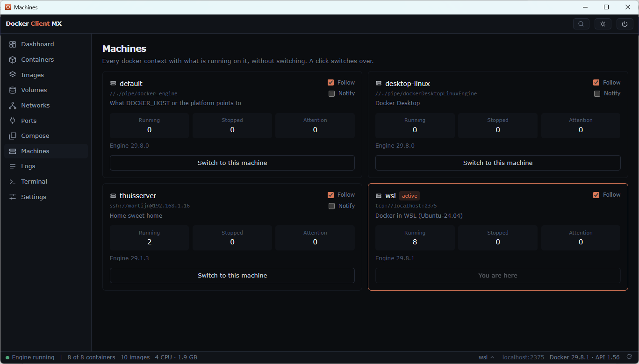Click server icon beside wsl

coord(379,196)
